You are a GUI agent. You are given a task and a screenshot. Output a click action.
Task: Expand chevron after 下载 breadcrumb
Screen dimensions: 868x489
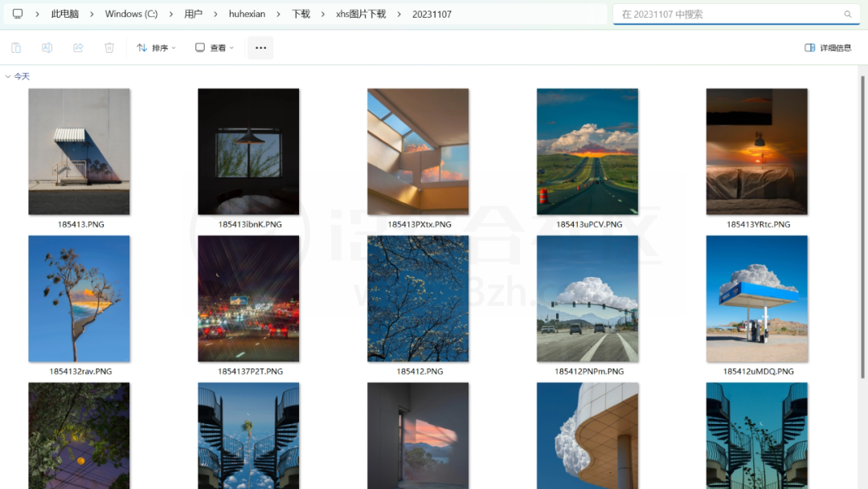(x=323, y=14)
